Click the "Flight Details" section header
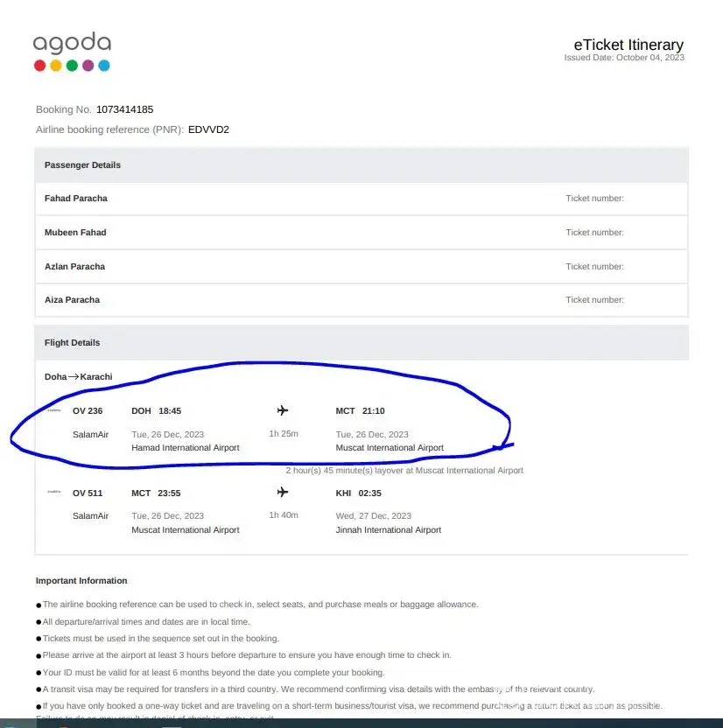 coord(361,343)
